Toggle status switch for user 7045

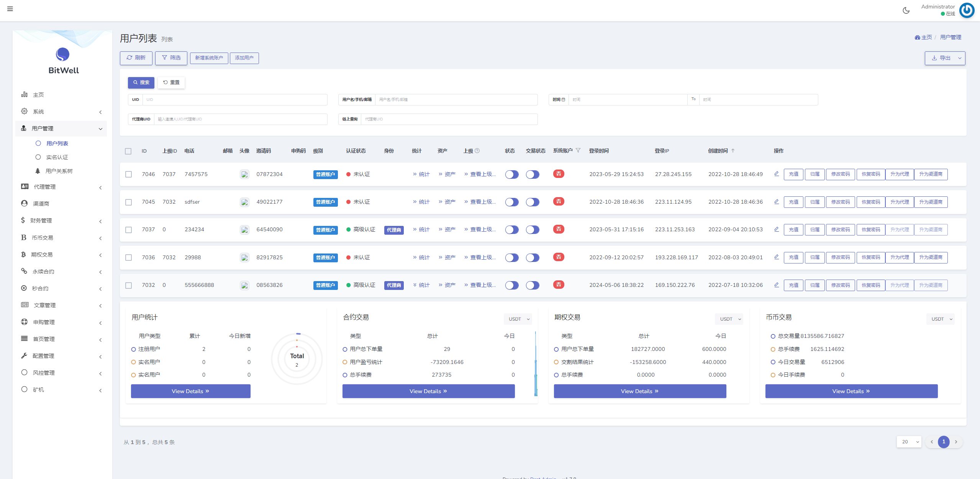pos(512,202)
